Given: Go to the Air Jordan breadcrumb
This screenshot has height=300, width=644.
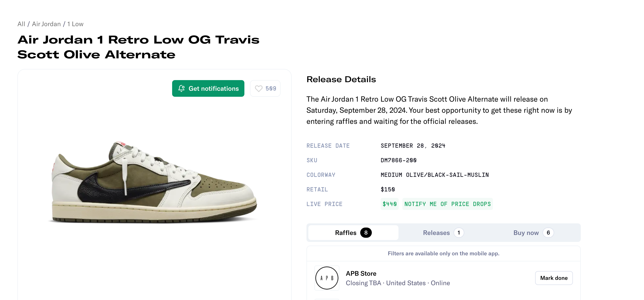Looking at the screenshot, I should pyautogui.click(x=46, y=24).
